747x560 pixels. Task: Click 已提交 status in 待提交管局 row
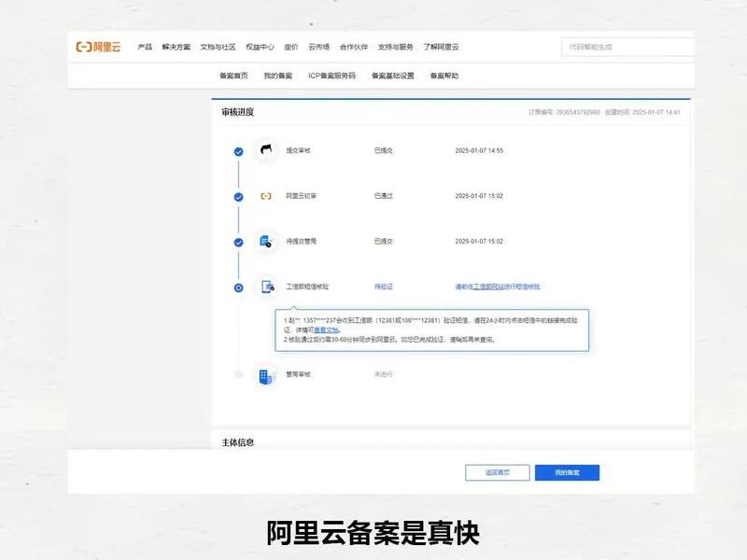(x=384, y=242)
